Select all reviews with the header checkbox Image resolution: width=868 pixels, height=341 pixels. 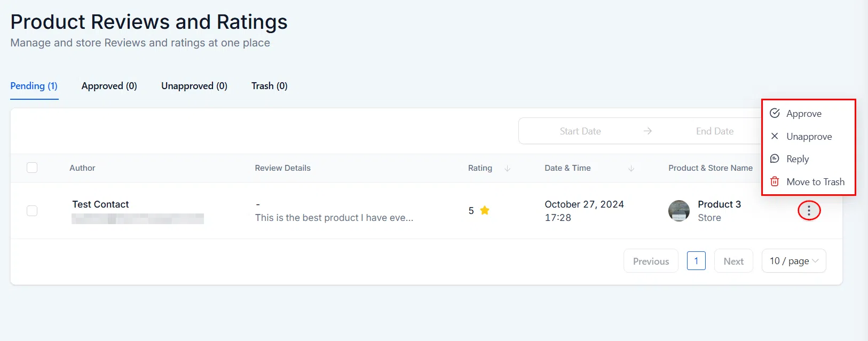coord(32,168)
